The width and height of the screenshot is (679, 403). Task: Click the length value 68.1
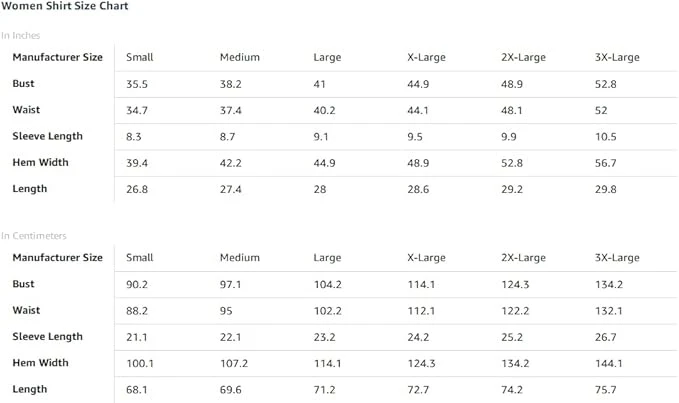(x=137, y=388)
